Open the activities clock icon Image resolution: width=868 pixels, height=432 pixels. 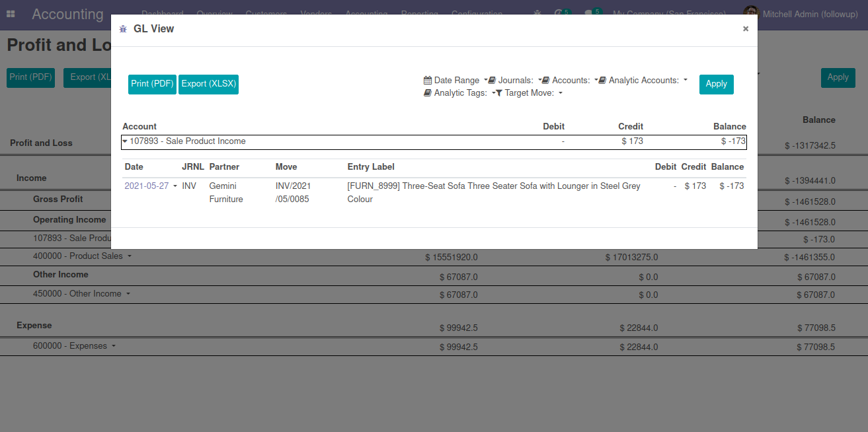point(560,13)
